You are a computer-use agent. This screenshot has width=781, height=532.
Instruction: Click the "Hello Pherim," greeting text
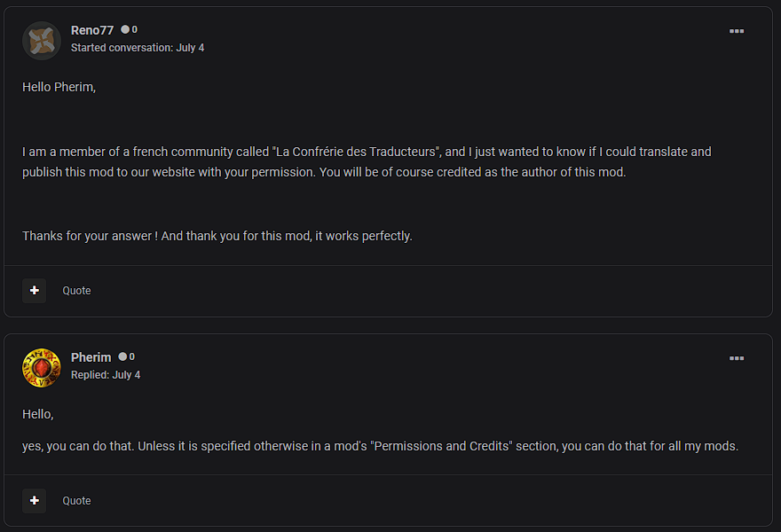pyautogui.click(x=59, y=87)
